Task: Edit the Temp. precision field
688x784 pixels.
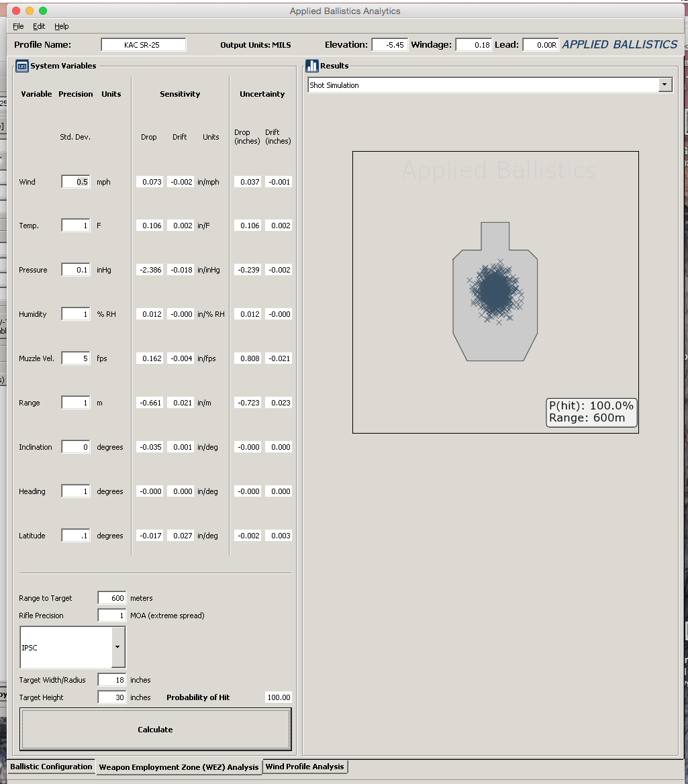Action: click(x=76, y=226)
